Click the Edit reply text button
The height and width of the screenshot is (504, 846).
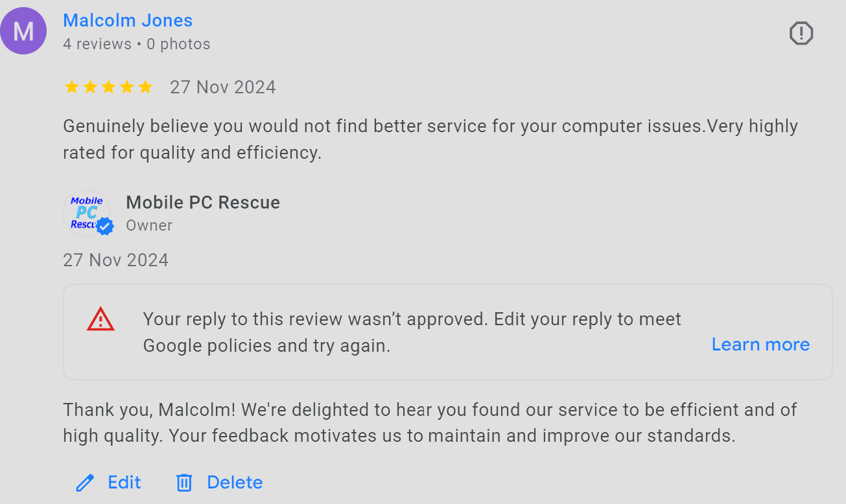coord(124,483)
